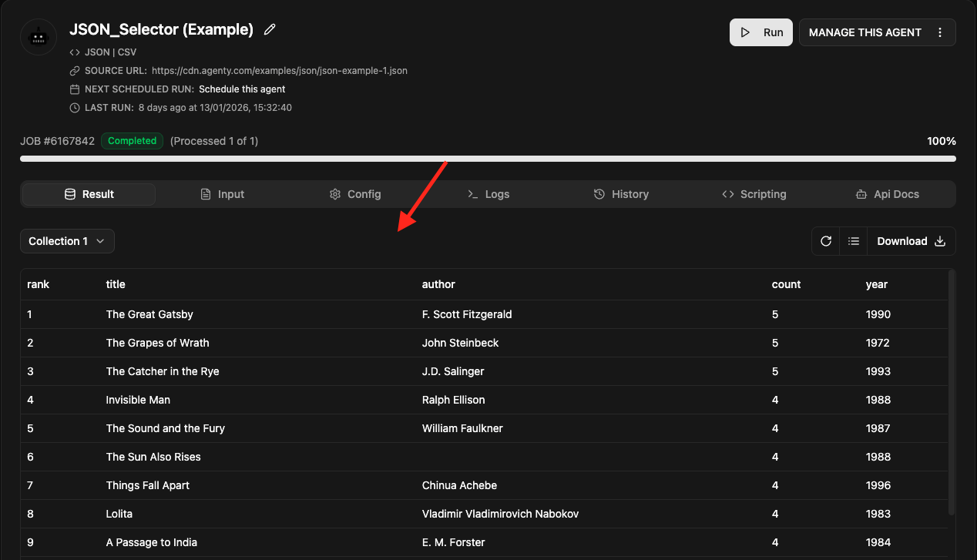Open the Scripting tab
Viewport: 977px width, 560px height.
point(754,194)
